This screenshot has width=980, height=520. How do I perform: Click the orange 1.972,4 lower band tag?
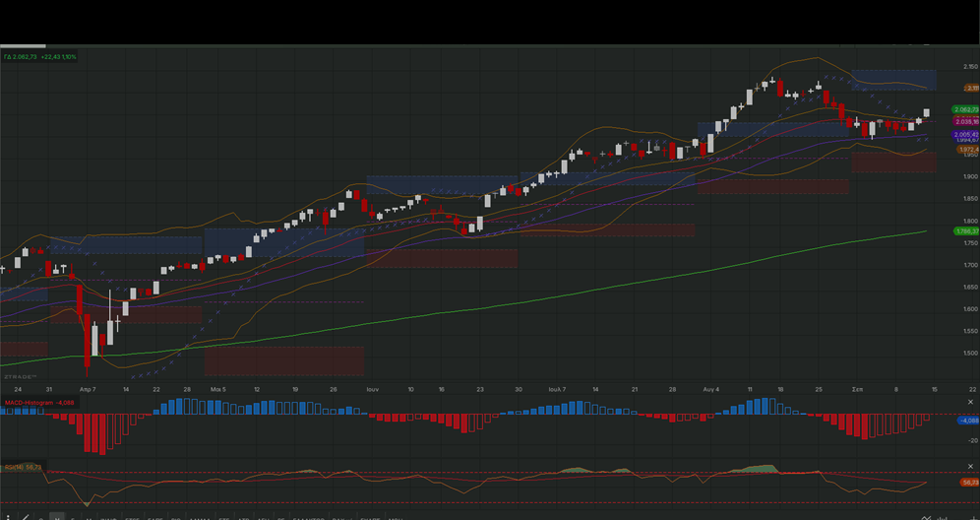(x=968, y=150)
